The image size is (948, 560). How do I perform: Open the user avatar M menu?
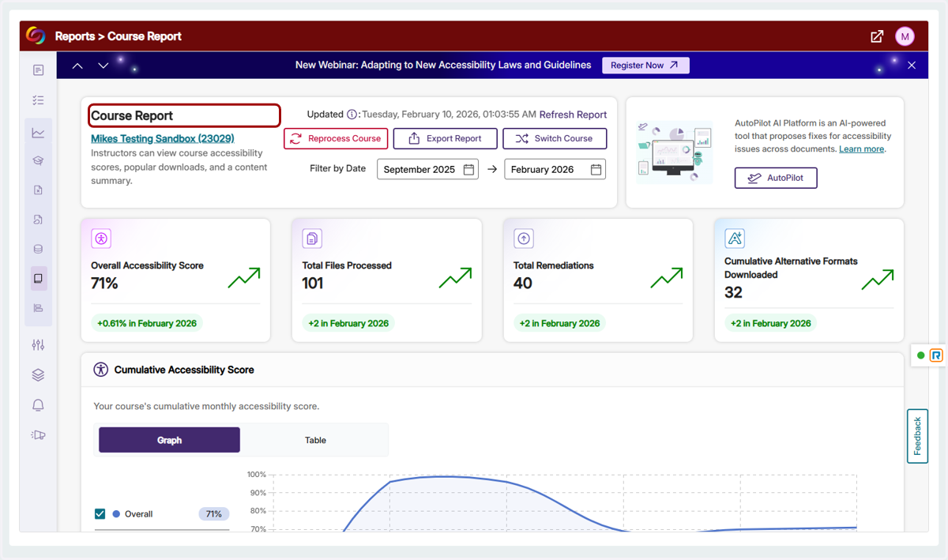(905, 36)
